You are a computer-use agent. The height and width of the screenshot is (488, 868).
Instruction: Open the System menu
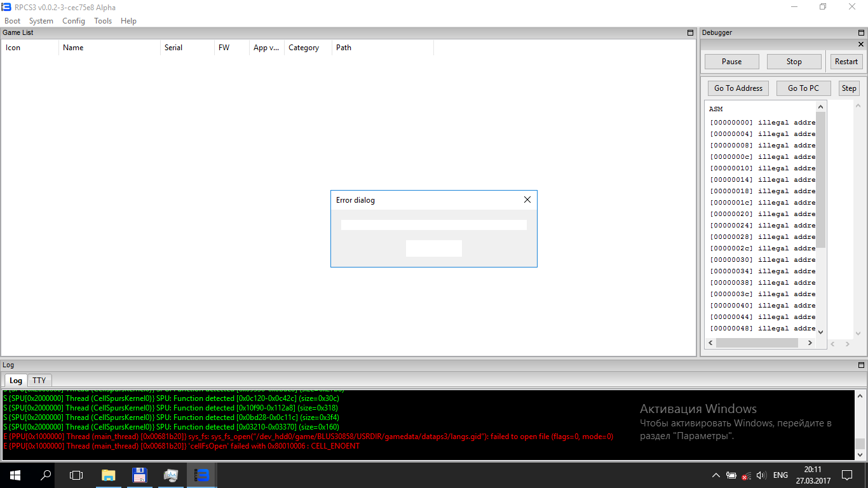coord(41,21)
